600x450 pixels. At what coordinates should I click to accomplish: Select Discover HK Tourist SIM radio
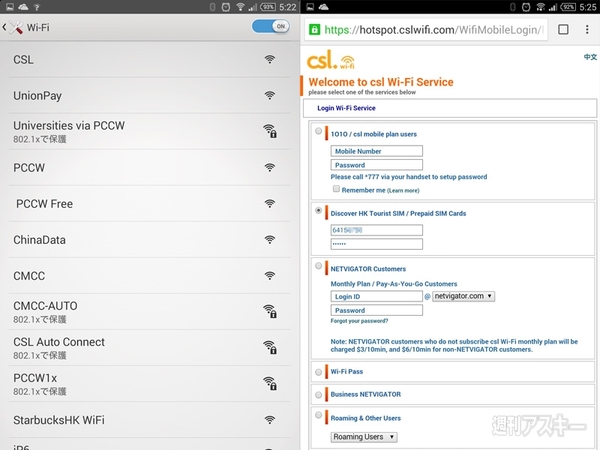click(318, 210)
